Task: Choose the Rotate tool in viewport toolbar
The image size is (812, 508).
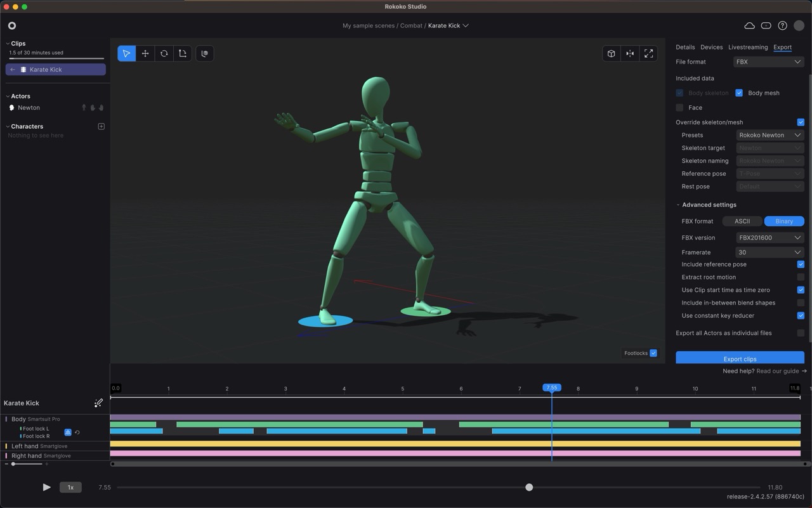Action: tap(164, 53)
